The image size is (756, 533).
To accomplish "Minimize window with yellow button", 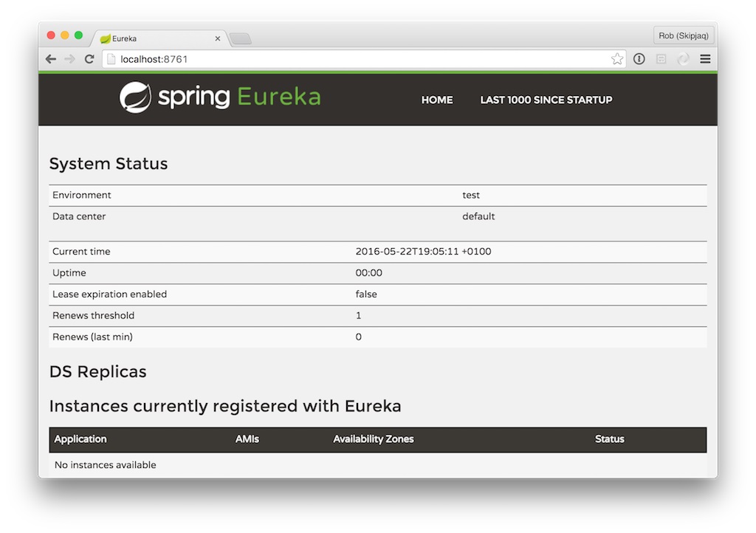I will coord(65,35).
